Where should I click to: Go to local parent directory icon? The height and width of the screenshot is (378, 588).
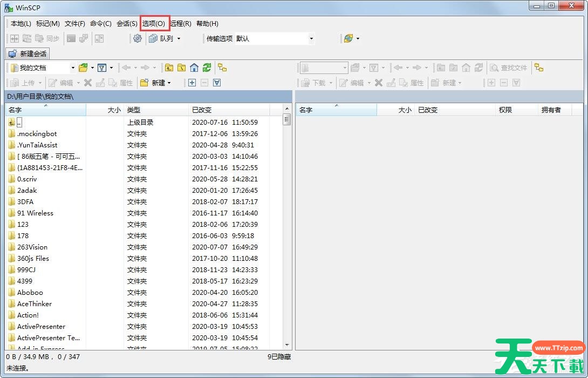pyautogui.click(x=169, y=67)
